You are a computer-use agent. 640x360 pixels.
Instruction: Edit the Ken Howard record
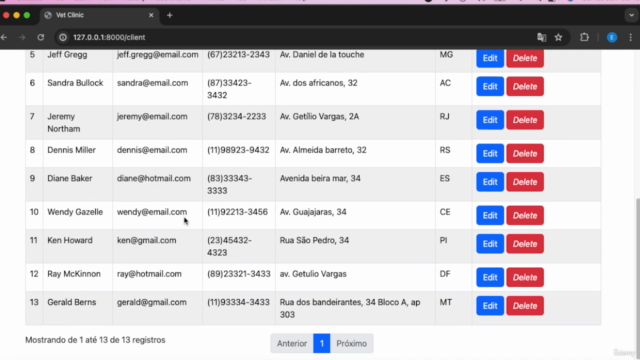[490, 244]
